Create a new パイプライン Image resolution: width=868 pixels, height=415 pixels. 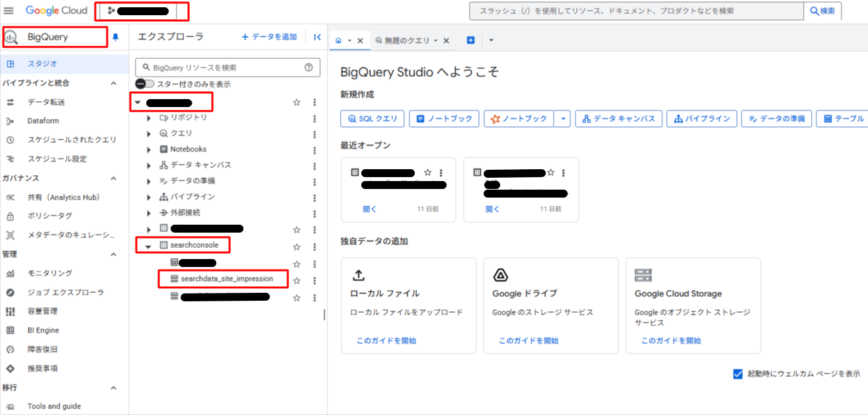pyautogui.click(x=701, y=118)
